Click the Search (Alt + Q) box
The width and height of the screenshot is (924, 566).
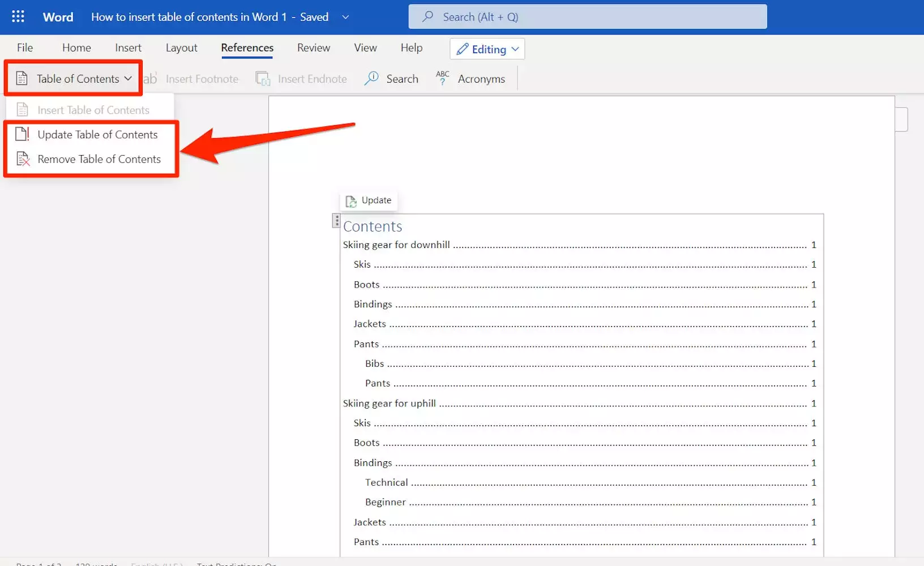coord(587,17)
